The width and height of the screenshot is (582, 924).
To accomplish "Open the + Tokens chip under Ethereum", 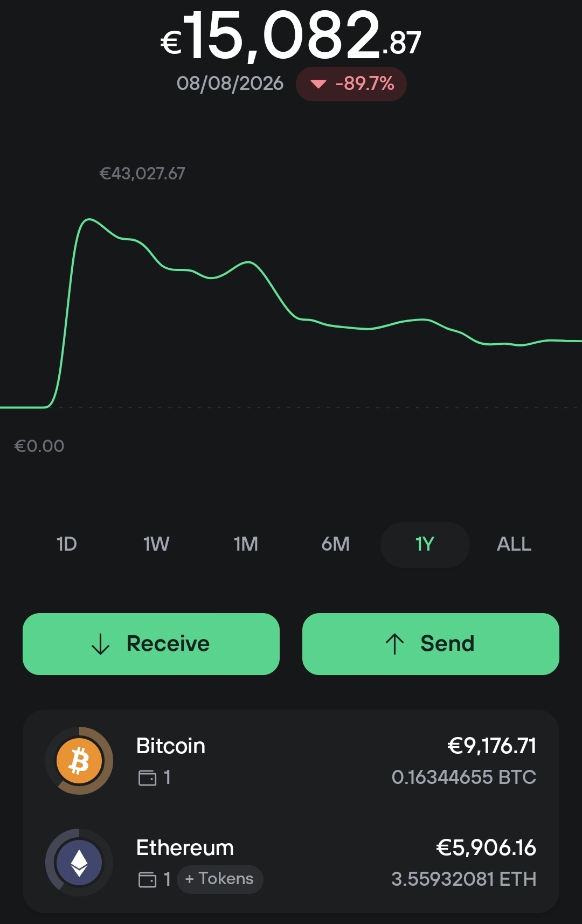I will point(220,879).
